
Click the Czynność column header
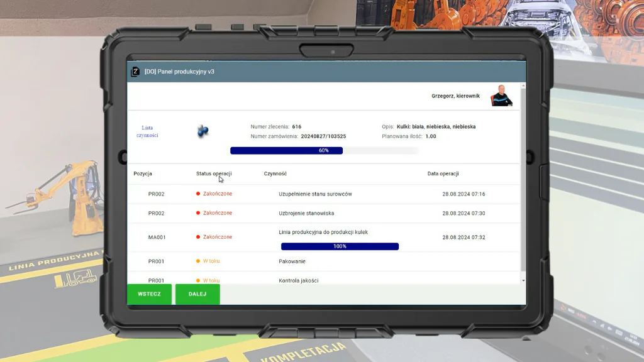[275, 173]
